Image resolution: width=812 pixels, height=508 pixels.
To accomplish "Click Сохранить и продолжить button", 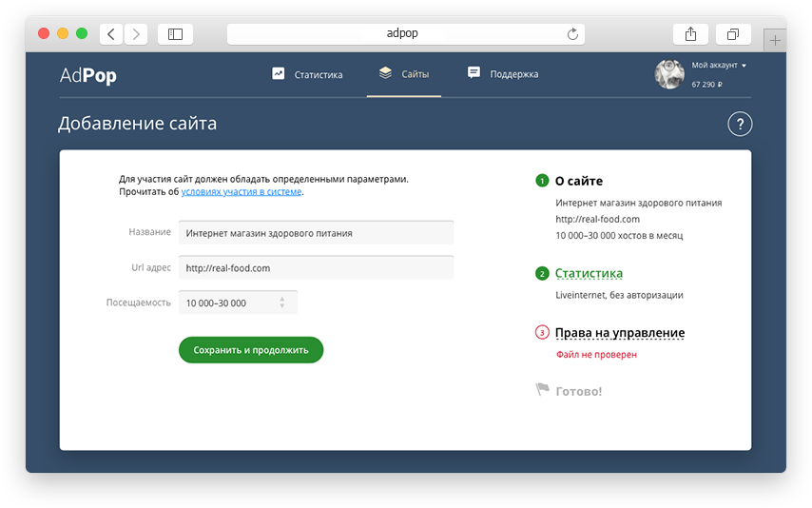I will [x=251, y=350].
